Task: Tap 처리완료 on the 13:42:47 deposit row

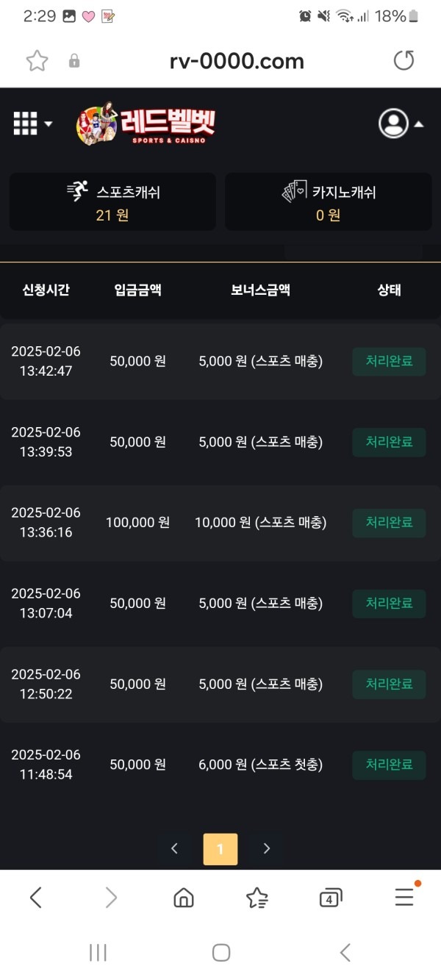Action: click(x=388, y=361)
